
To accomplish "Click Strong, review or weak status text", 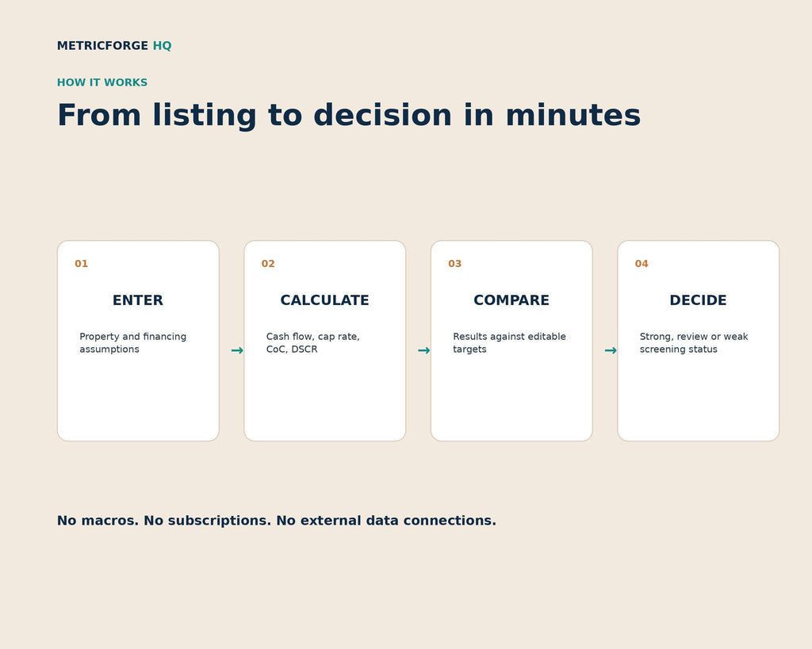I will (x=694, y=342).
